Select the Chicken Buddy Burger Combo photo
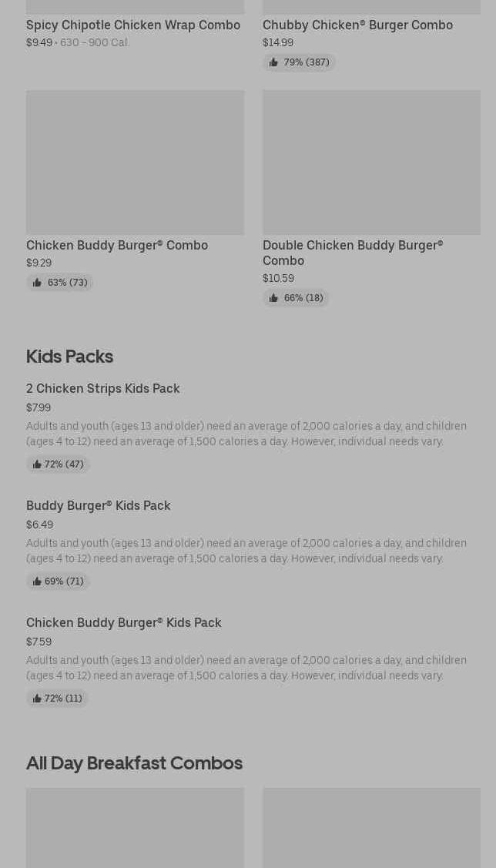496x868 pixels. (x=135, y=163)
